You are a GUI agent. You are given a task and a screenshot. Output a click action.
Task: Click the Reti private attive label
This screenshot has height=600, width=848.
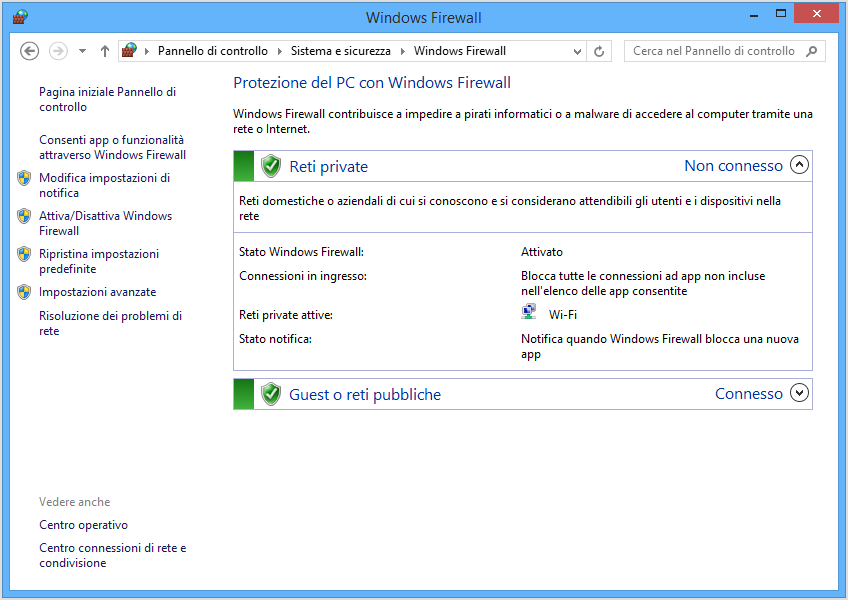(x=286, y=315)
